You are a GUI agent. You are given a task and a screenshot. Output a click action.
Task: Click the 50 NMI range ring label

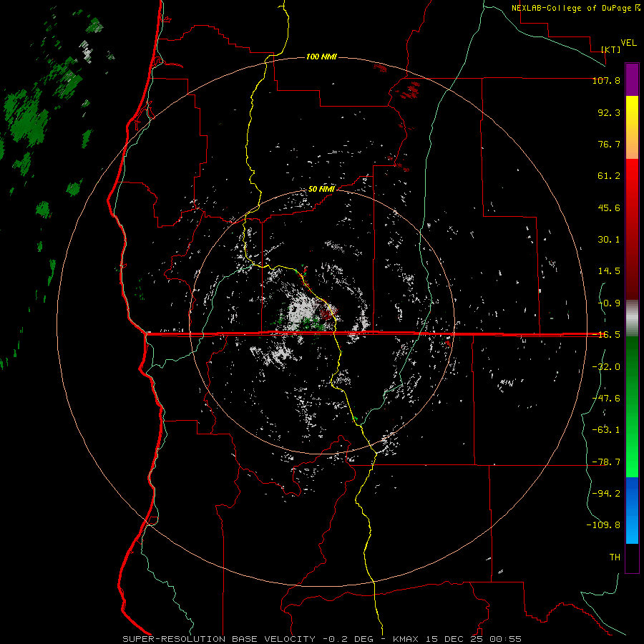click(x=321, y=190)
